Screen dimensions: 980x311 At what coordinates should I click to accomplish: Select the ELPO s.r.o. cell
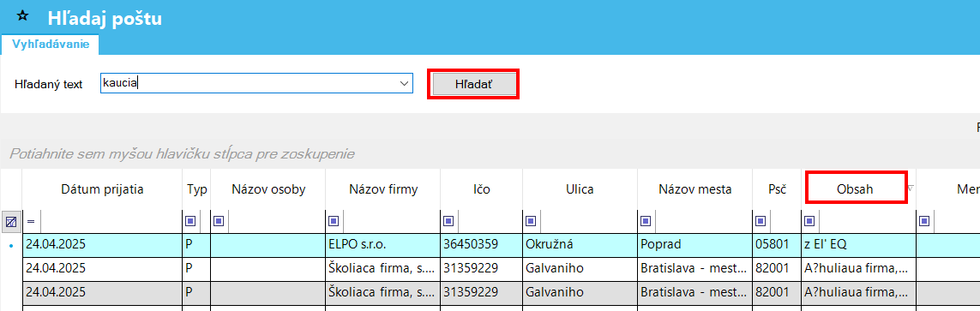(383, 245)
